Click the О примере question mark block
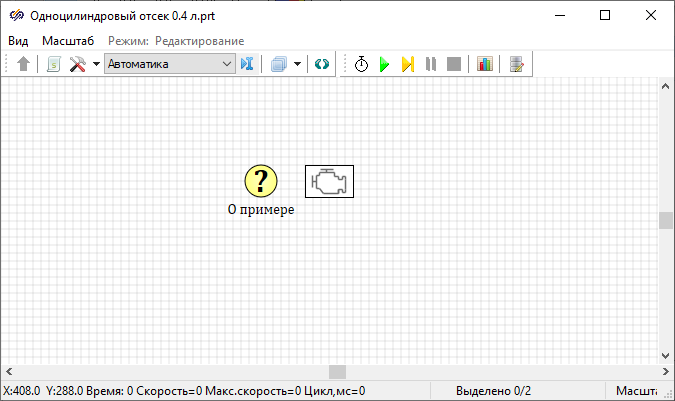Viewport: 675px width, 401px height. (261, 181)
